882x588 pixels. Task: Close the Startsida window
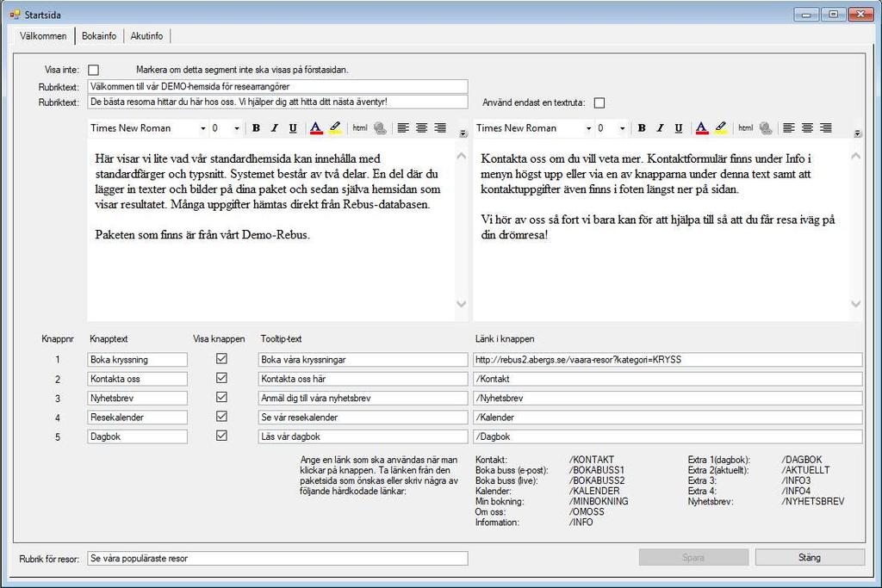[x=860, y=15]
